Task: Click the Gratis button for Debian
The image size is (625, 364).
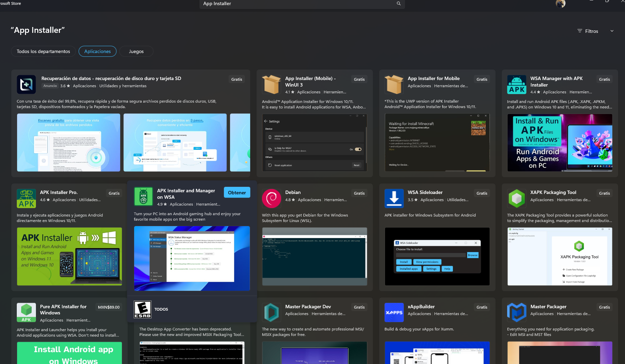Action: tap(359, 193)
